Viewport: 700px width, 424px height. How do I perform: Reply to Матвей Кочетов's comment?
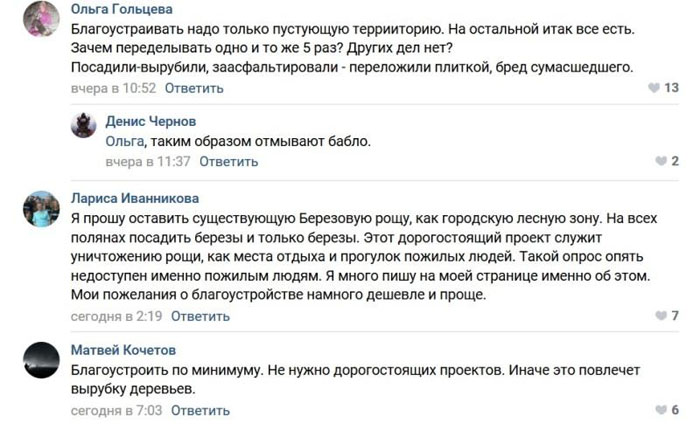pos(200,410)
